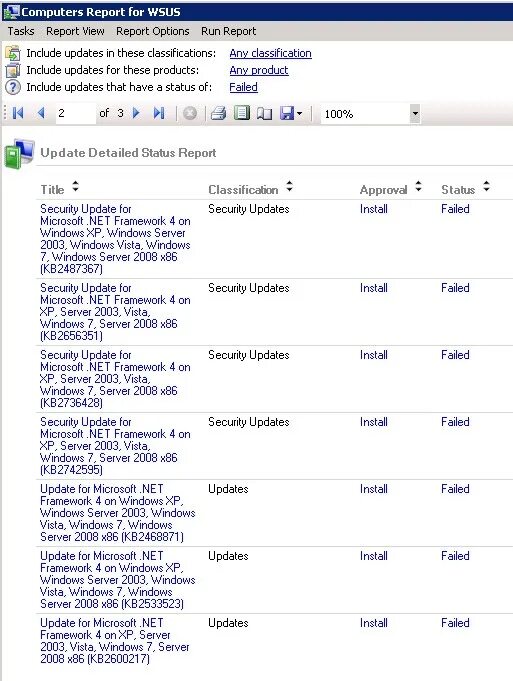Open the KB2736428 security update title
This screenshot has width=513, height=681.
(115, 378)
